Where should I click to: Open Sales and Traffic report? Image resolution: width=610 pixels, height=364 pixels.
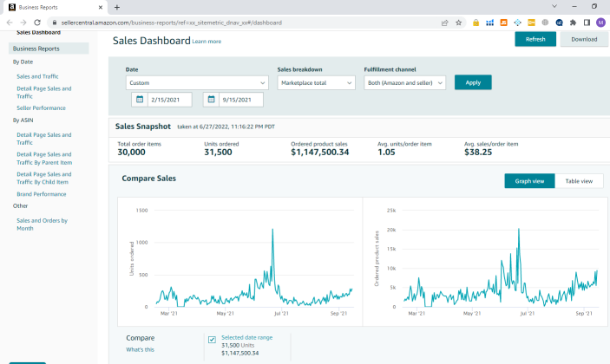37,76
